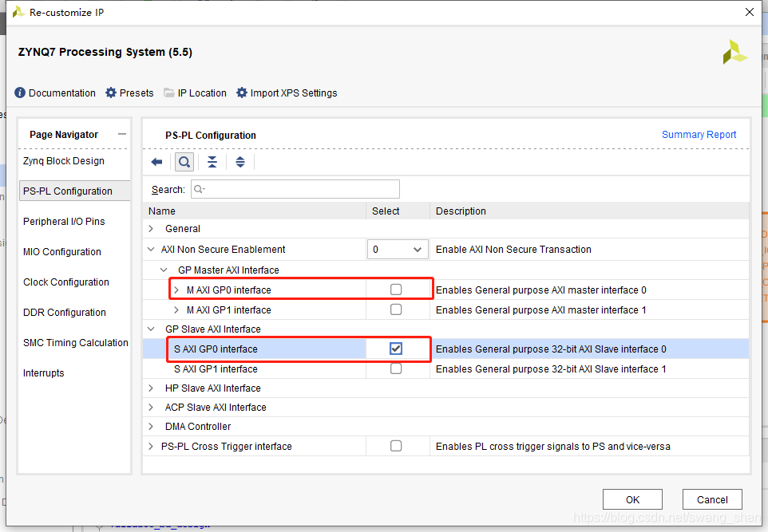Expand DMA Controller group
The width and height of the screenshot is (768, 532).
tap(152, 426)
